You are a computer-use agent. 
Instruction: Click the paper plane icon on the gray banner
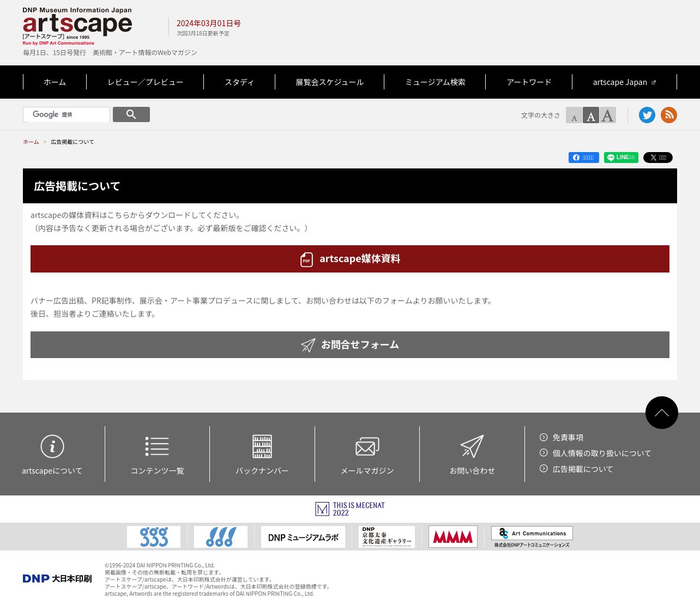coord(308,345)
